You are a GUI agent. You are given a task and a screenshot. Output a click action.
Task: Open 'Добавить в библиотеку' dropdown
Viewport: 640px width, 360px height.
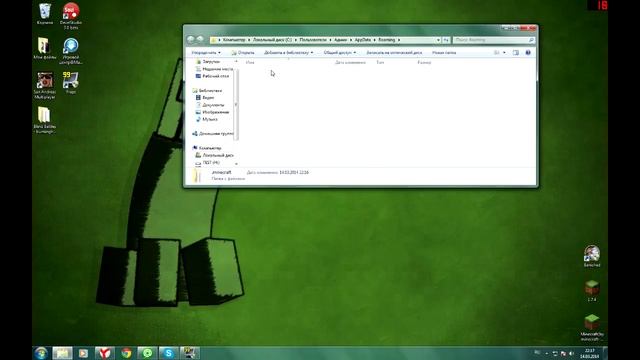[x=288, y=53]
